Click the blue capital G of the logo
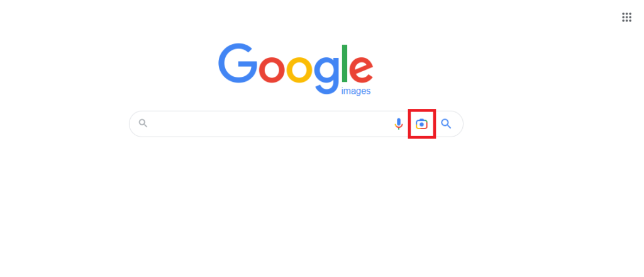Screen dimensions: 644x277 tap(238, 63)
